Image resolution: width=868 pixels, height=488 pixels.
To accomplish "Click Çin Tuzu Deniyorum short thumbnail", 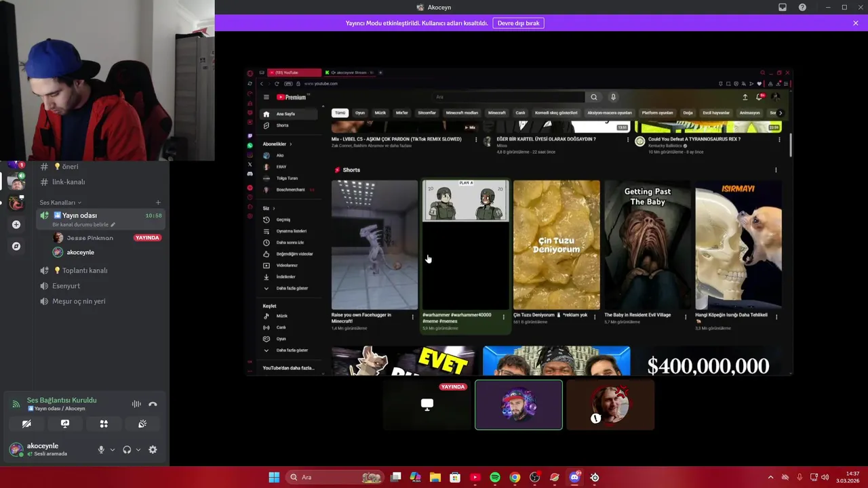I will click(x=557, y=245).
